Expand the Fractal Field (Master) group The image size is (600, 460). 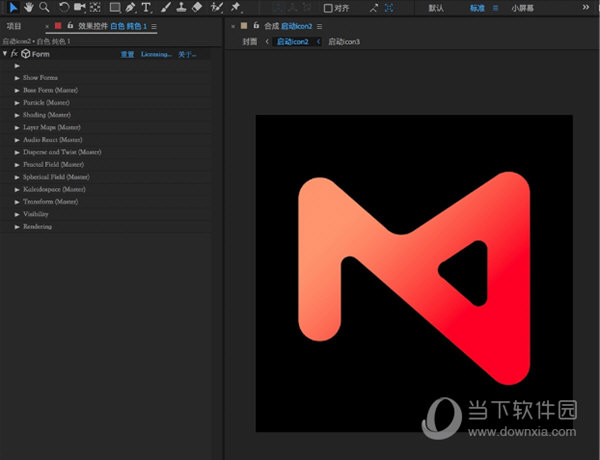tap(17, 165)
